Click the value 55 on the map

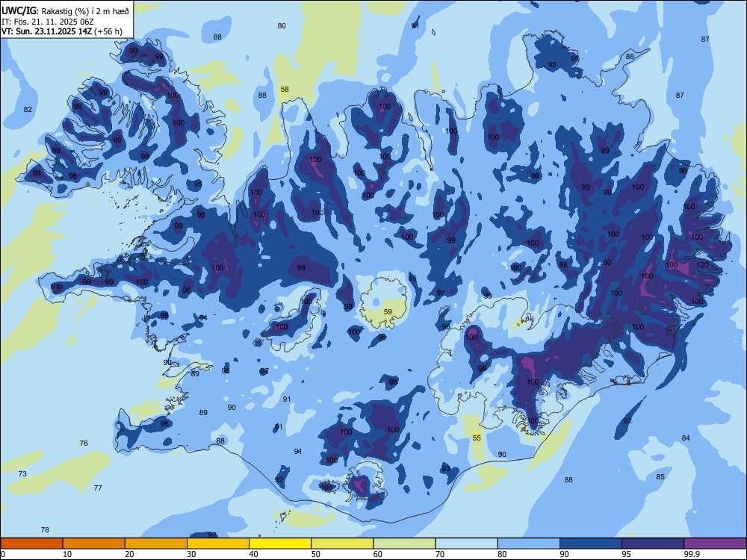tap(477, 438)
